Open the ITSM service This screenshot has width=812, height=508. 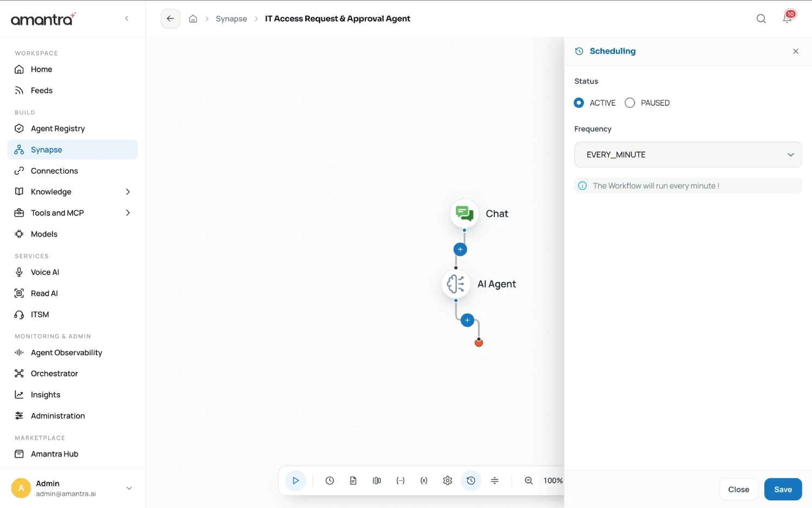[73, 314]
